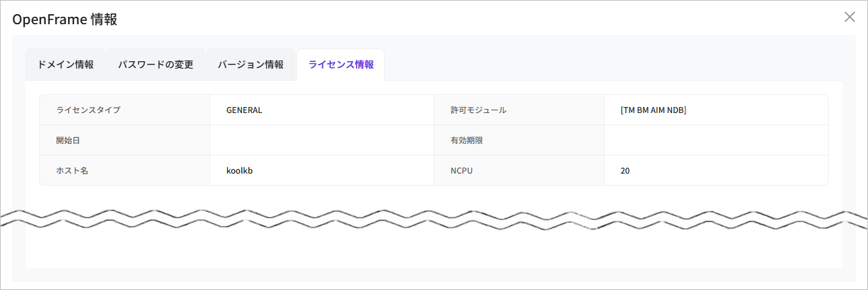Select the NCPU value 20

click(x=625, y=171)
